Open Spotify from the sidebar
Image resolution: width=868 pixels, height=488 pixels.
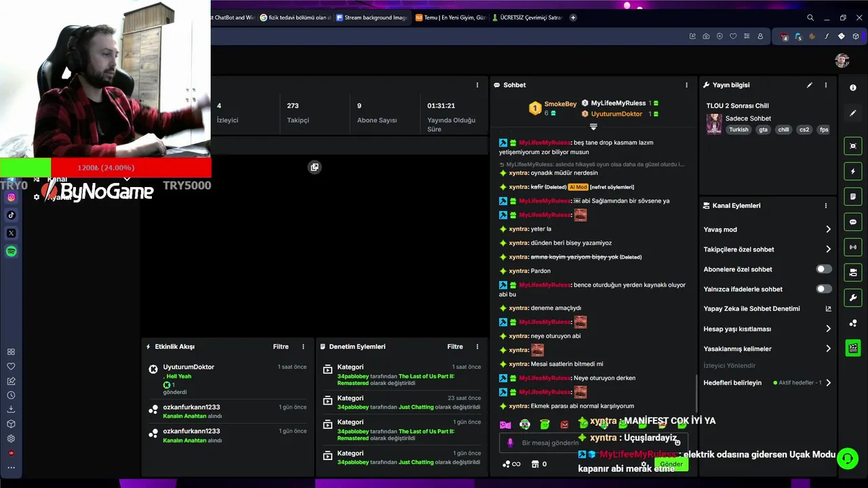coord(11,251)
